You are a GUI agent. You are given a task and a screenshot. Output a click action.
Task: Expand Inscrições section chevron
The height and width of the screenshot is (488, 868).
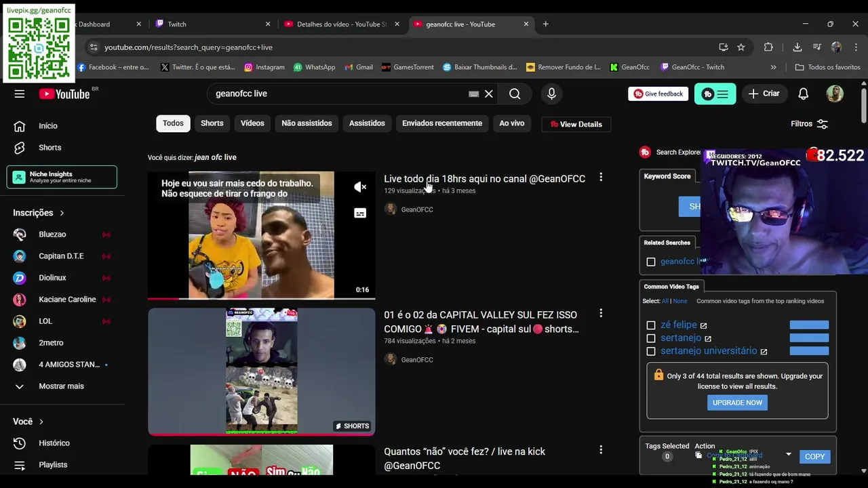pyautogui.click(x=62, y=213)
